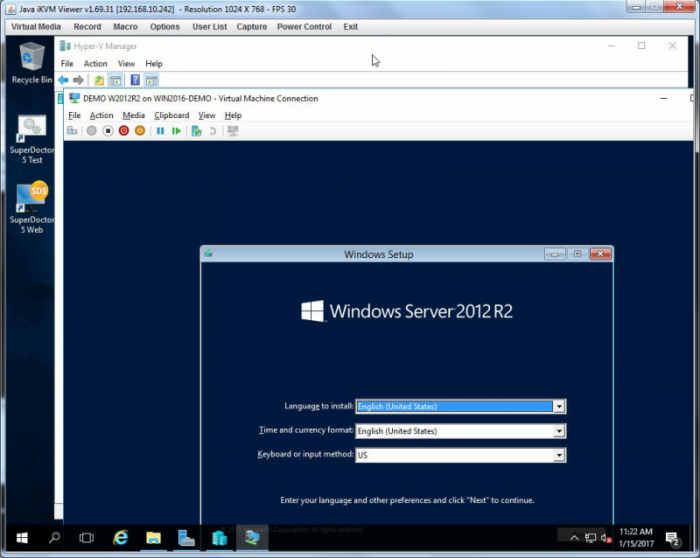Click network icon in system tray
The height and width of the screenshot is (558, 700).
590,538
